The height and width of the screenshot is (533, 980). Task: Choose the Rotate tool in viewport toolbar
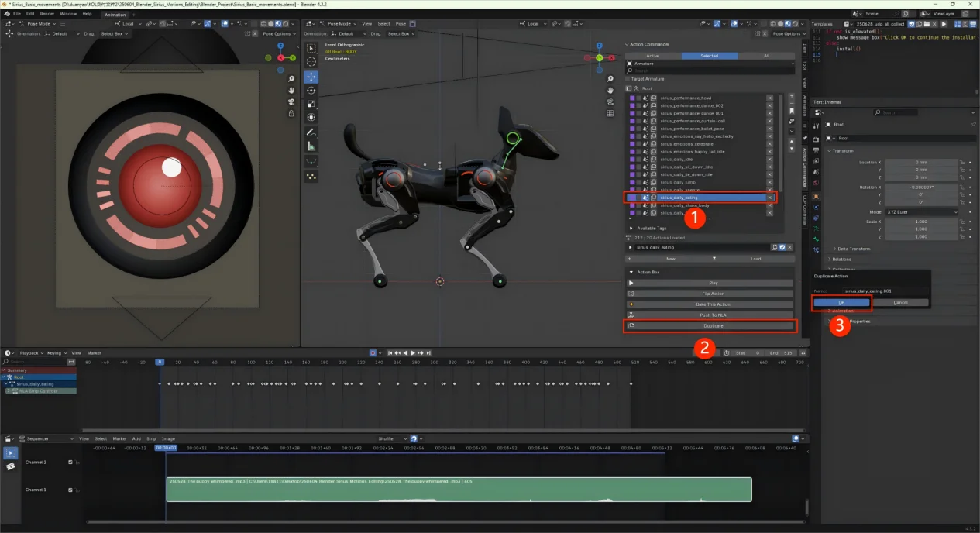[x=311, y=90]
